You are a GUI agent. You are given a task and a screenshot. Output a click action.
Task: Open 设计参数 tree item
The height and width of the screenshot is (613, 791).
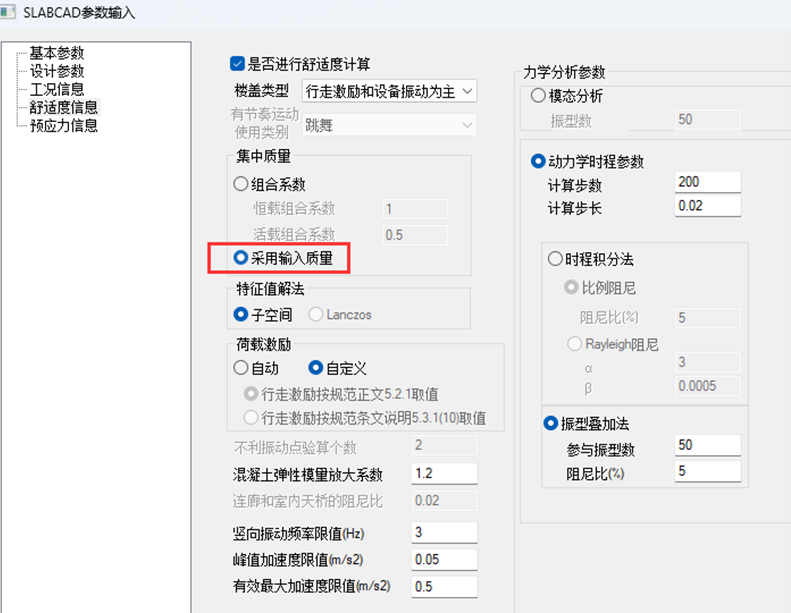[x=56, y=71]
